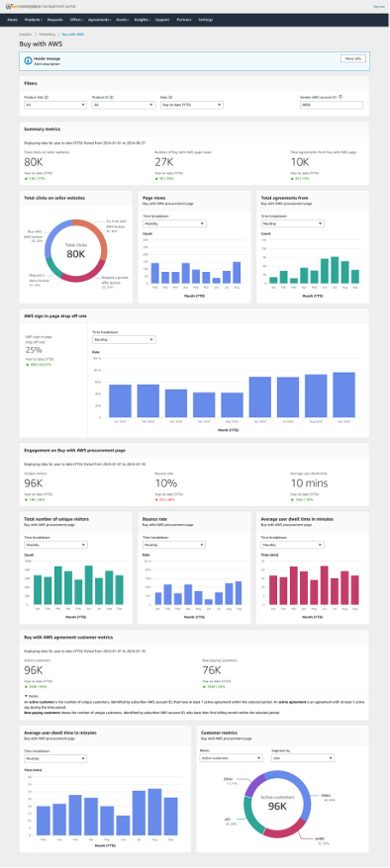Click the Buy with AWS agreement customer metrics heading
Image resolution: width=390 pixels, height=868 pixels.
pos(68,638)
